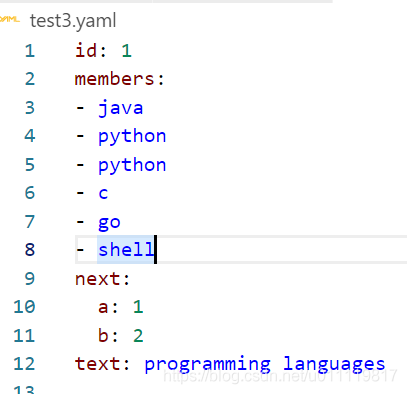Click line number 1 in gutter
The height and width of the screenshot is (394, 407).
30,51
